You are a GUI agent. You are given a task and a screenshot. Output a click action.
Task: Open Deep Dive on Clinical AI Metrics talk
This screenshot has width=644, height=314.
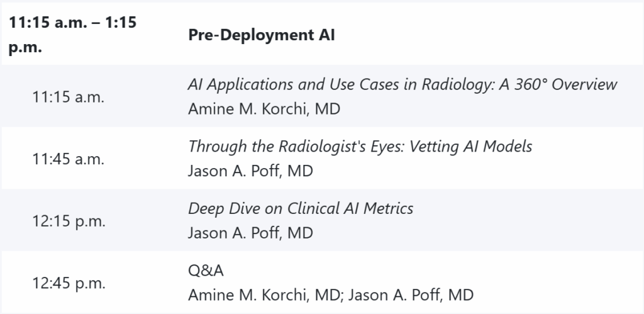301,208
